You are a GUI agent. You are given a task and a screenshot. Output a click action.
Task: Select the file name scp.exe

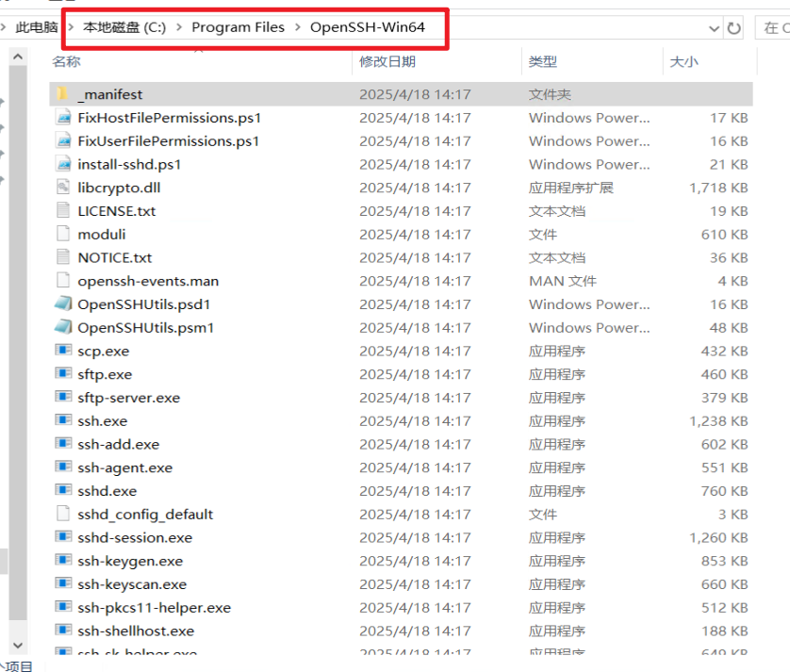(104, 352)
